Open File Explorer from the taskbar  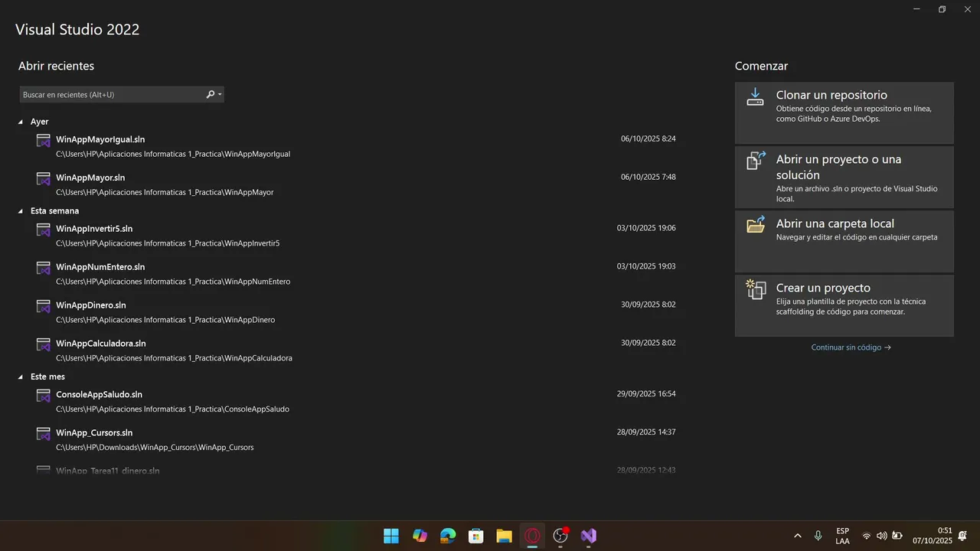pos(504,536)
